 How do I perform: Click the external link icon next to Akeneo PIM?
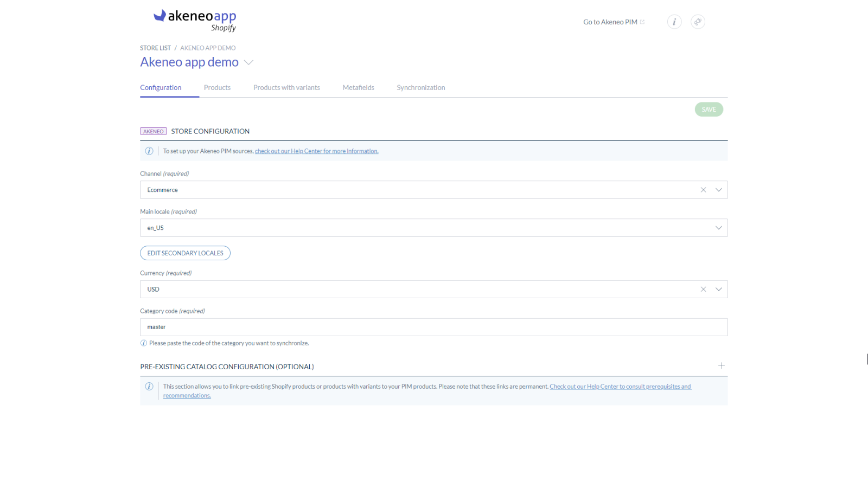(642, 22)
